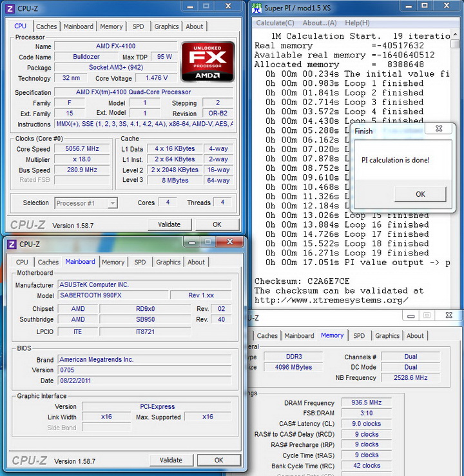
Task: Open Mainboard tab in top CPU-Z window
Action: tap(78, 26)
